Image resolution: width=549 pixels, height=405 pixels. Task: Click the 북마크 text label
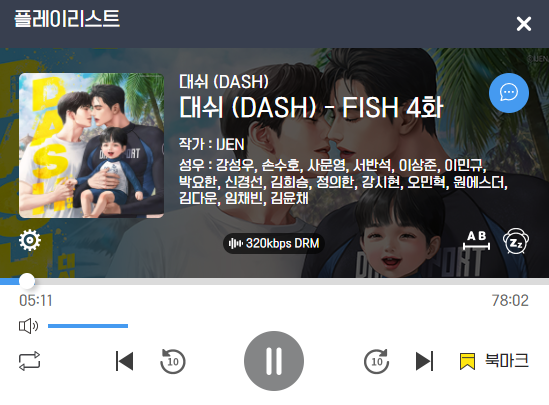[x=507, y=361]
